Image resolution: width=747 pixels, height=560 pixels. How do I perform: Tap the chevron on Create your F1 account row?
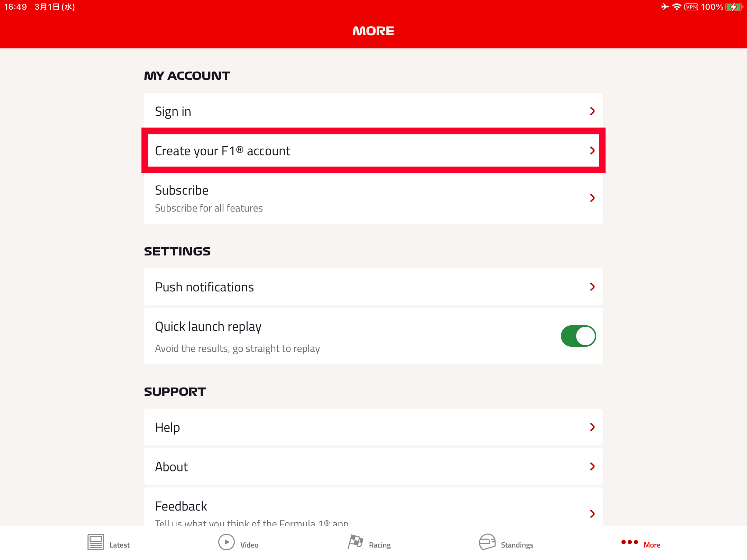click(x=592, y=150)
